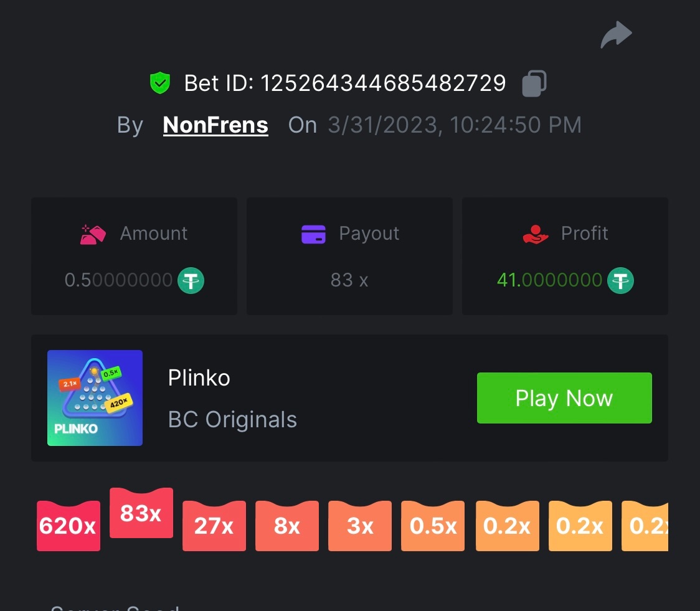Click the Bet ID number text
Viewport: 700px width, 611px height.
383,83
